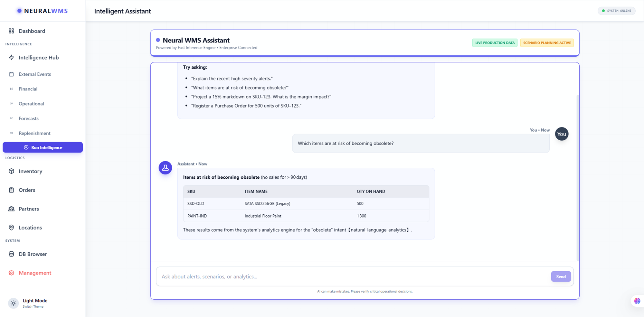Select the Orders clipboard icon
This screenshot has width=644, height=317.
[12, 190]
